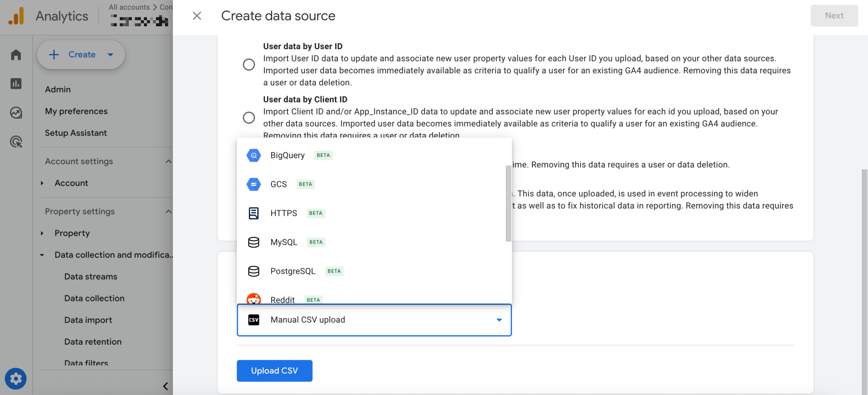Click the GCS storage icon

click(x=253, y=184)
